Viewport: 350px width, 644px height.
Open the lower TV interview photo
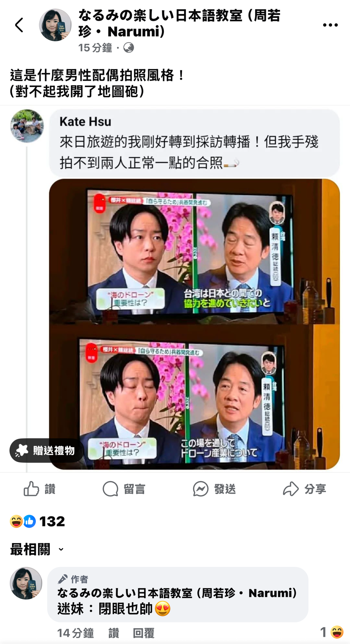click(194, 397)
